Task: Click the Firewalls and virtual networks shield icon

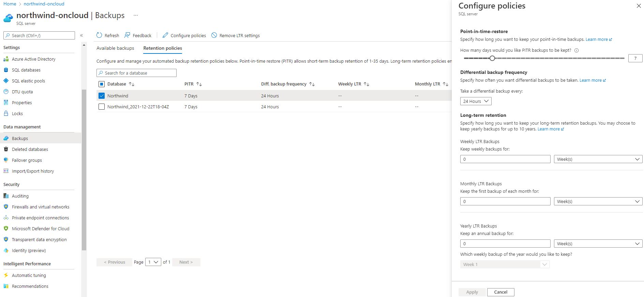Action: 6,207
